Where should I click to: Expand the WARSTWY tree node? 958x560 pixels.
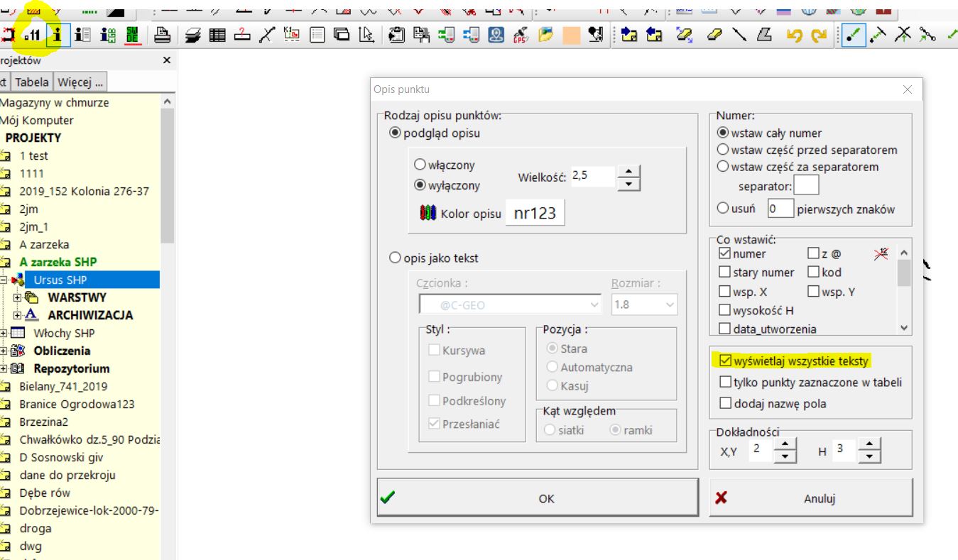17,297
